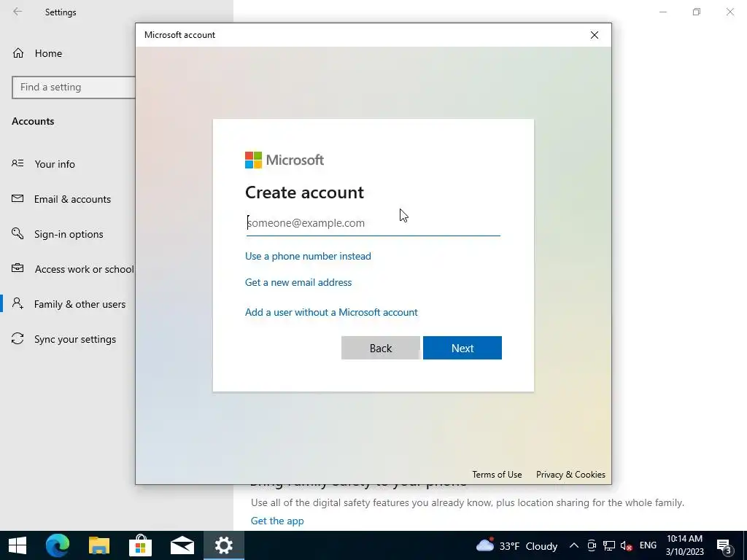Click the muted volume tray icon
Viewport: 747px width, 560px height.
point(627,546)
